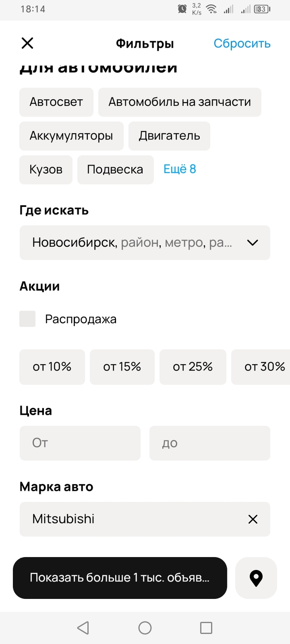The height and width of the screenshot is (644, 290).
Task: Toggle the от 10% discount chip
Action: tap(52, 367)
